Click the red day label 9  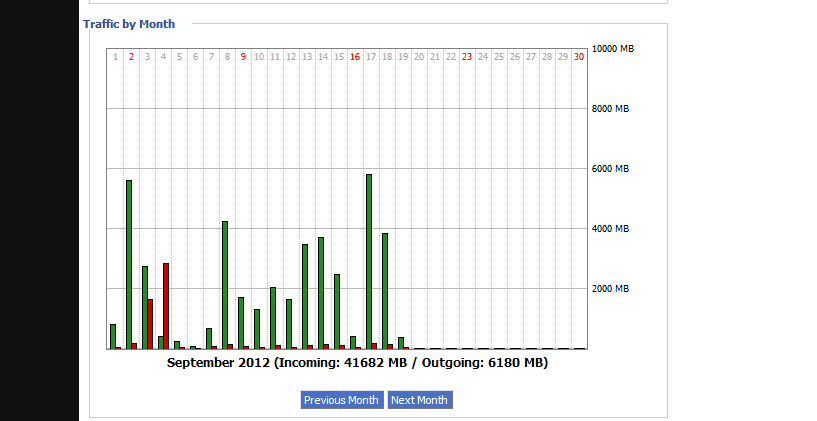pyautogui.click(x=243, y=57)
